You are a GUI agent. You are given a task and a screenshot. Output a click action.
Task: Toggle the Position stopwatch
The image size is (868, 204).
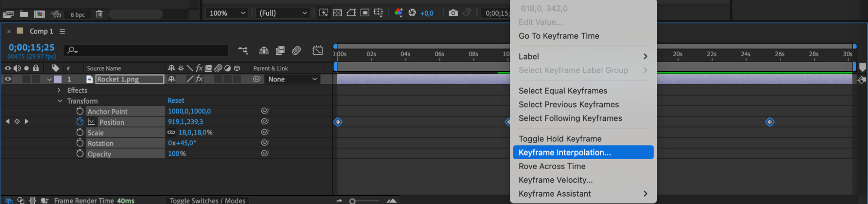pos(80,122)
